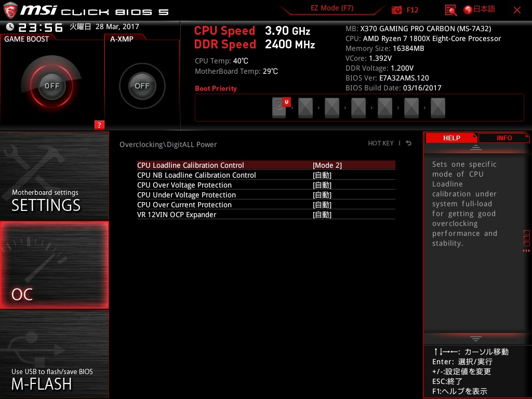Screen dimensions: 532x399
Task: Open the HOT KEY menu
Action: tap(381, 143)
